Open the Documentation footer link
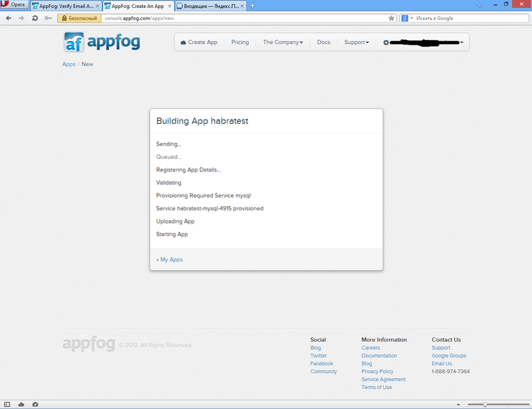532x409 pixels. pos(379,356)
